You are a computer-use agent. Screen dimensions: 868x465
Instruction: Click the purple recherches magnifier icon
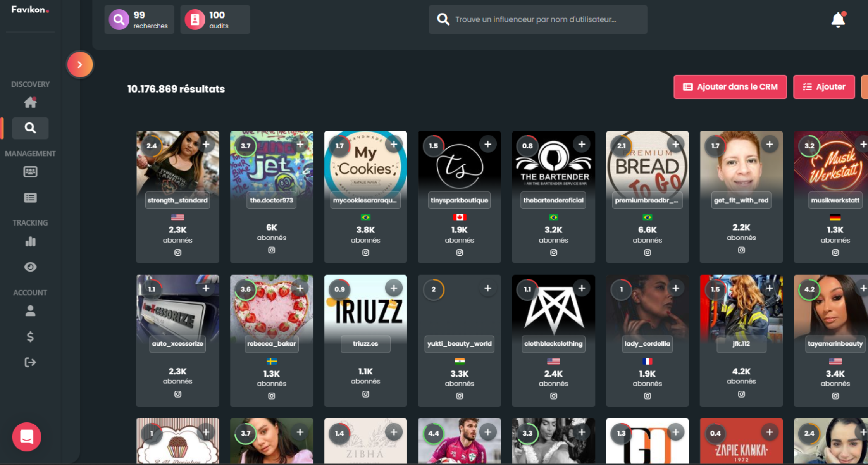pos(119,19)
